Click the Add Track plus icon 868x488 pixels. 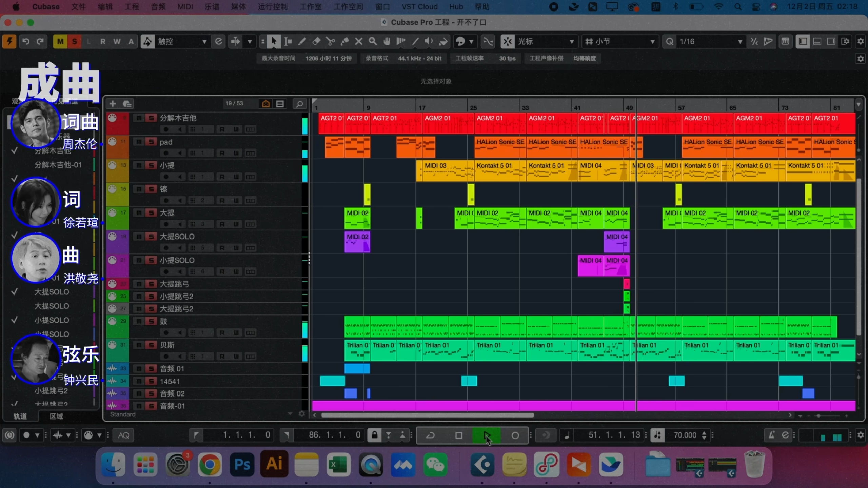[113, 104]
